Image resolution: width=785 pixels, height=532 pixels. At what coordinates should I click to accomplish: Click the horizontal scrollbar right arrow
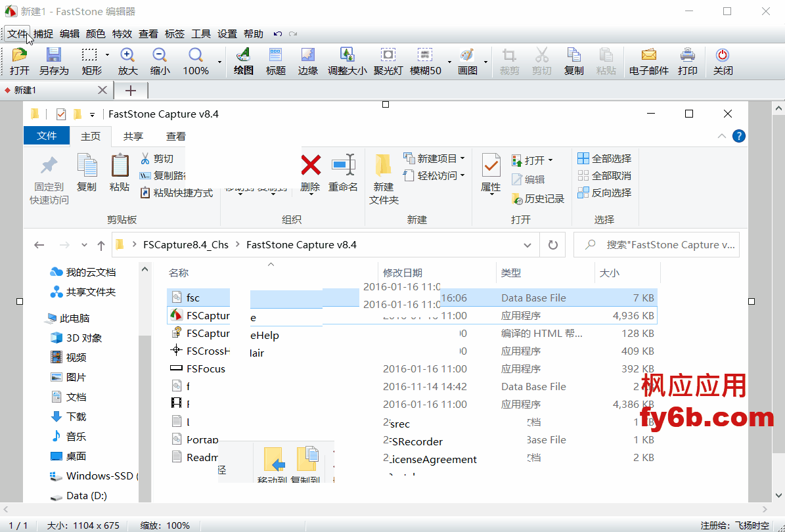(765, 509)
